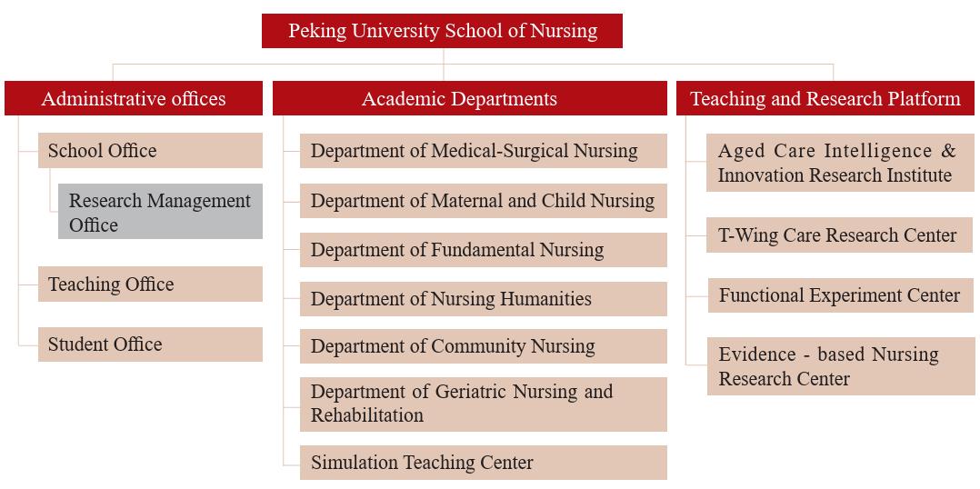Select Department of Medical-Surgical Nursing
Viewport: 980px width, 489px height.
coord(483,151)
